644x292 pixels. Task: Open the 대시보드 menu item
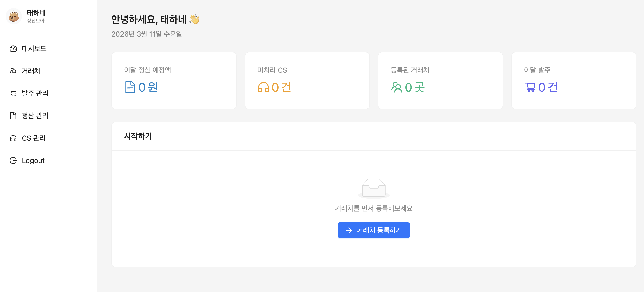tap(34, 49)
